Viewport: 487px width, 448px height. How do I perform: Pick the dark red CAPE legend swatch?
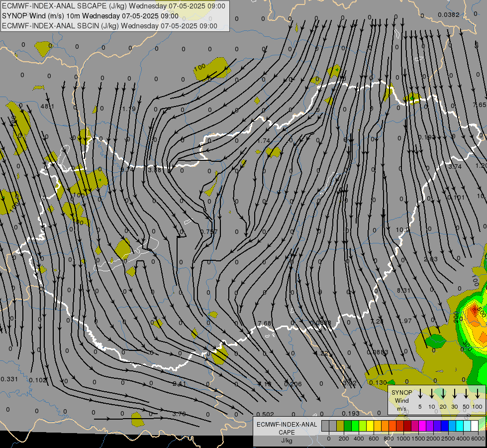pos(408,426)
